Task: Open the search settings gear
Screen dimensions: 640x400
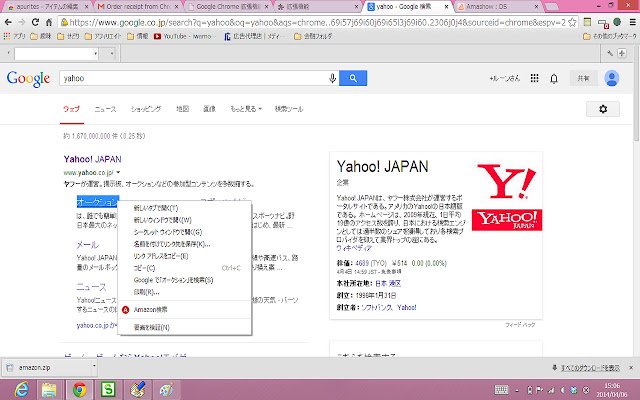Action: 603,109
